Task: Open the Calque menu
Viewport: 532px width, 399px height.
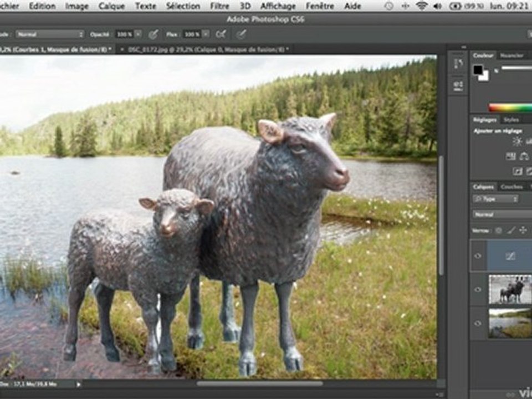Action: point(111,6)
